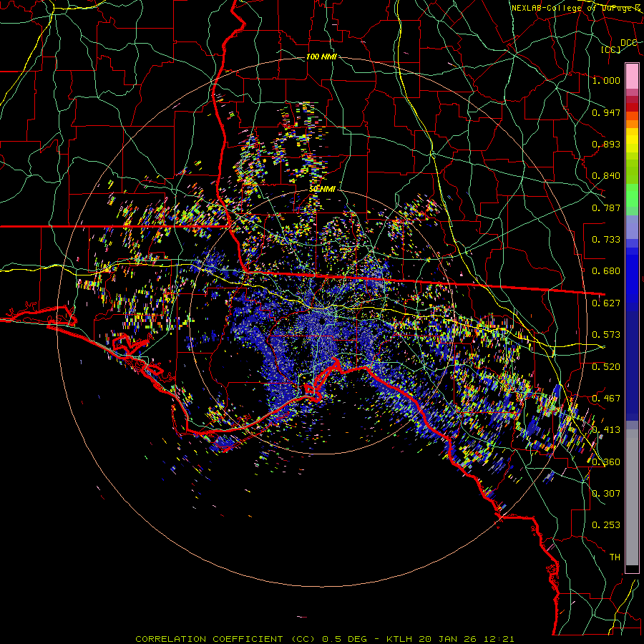Image resolution: width=644 pixels, height=644 pixels.
Task: Click the radar site center dot
Action: 323,321
